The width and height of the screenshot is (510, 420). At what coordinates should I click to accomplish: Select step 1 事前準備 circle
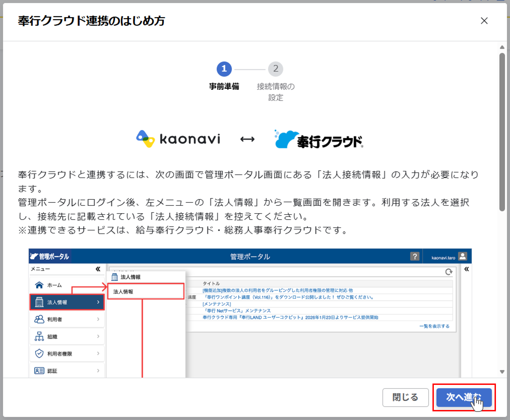[x=224, y=69]
